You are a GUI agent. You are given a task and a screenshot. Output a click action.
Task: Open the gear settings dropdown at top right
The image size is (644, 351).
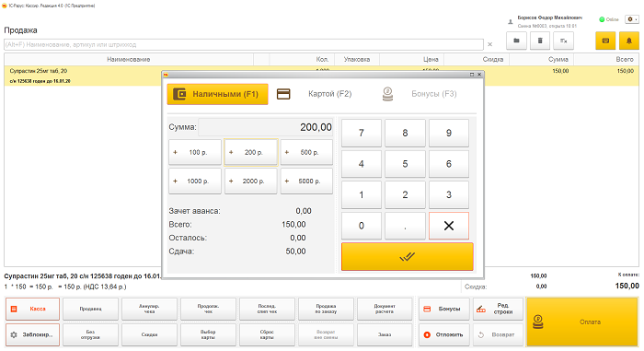[632, 19]
